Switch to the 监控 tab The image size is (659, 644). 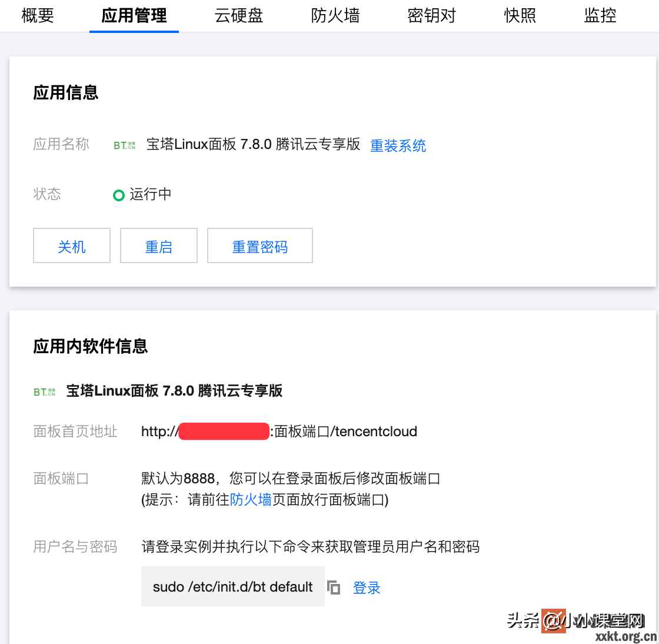(x=600, y=15)
